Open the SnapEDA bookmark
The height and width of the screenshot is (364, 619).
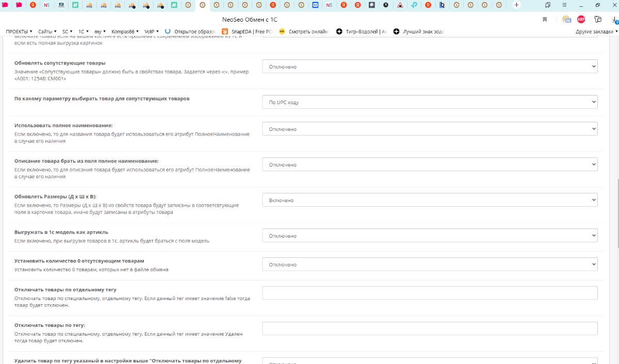[247, 31]
